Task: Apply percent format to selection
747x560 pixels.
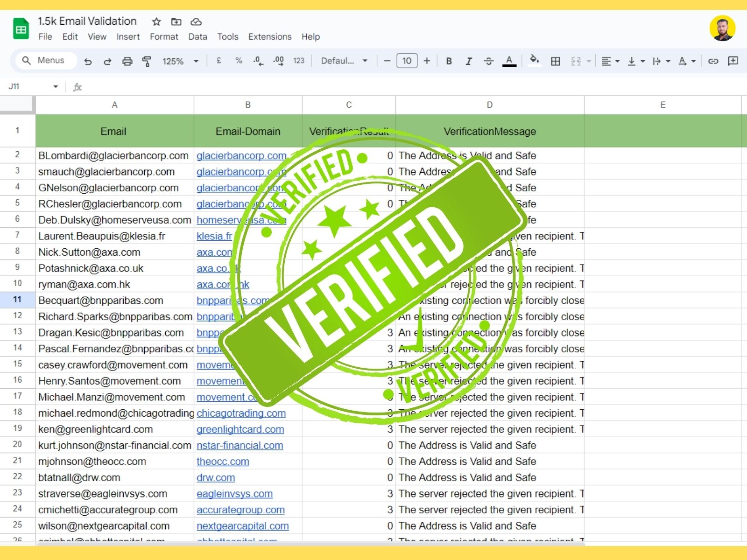Action: (x=239, y=61)
